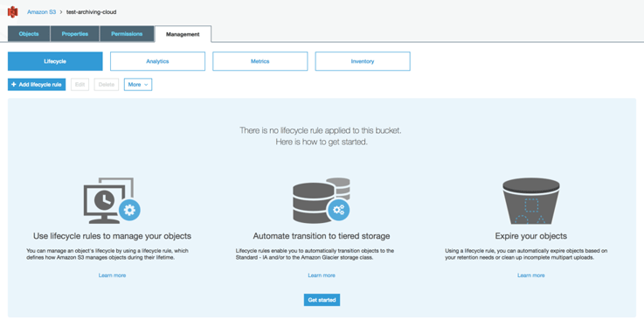Switch to the Objects tab
Viewport: 644px width, 320px height.
29,34
